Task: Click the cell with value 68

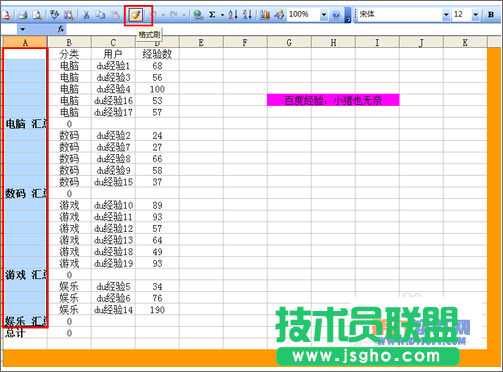Action: point(157,66)
